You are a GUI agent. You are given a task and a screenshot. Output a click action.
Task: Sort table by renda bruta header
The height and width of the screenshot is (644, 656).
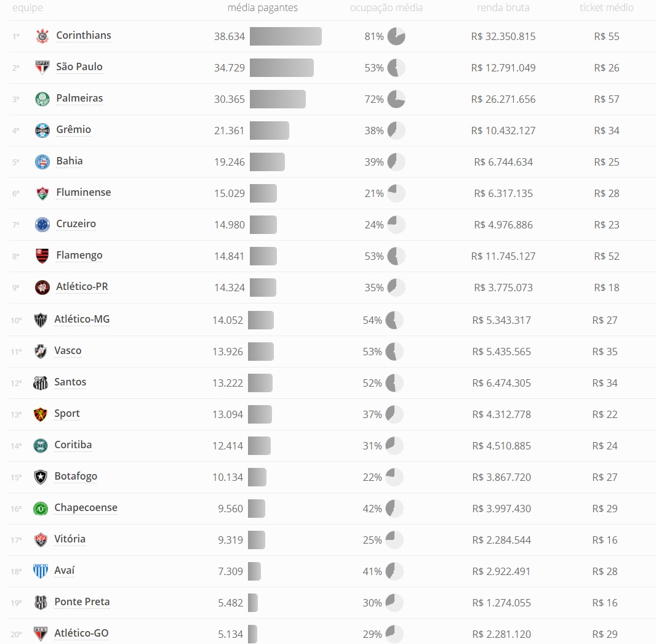[x=503, y=7]
